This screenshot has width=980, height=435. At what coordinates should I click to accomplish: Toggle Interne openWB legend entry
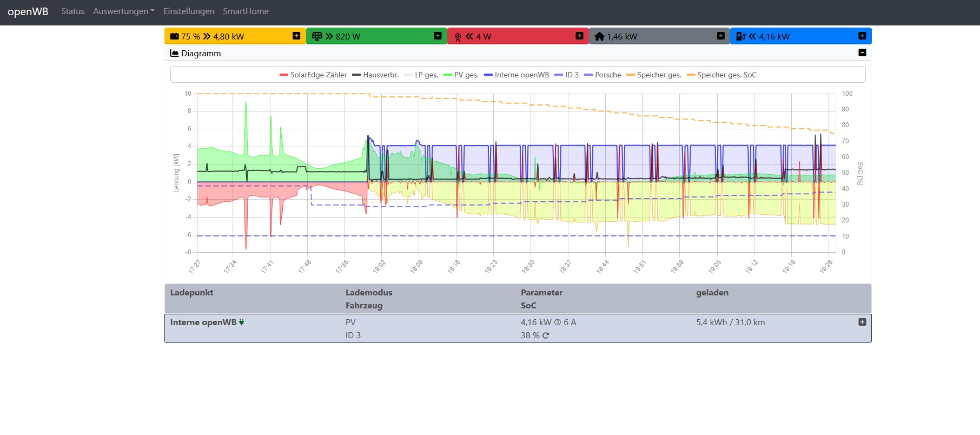pyautogui.click(x=517, y=75)
